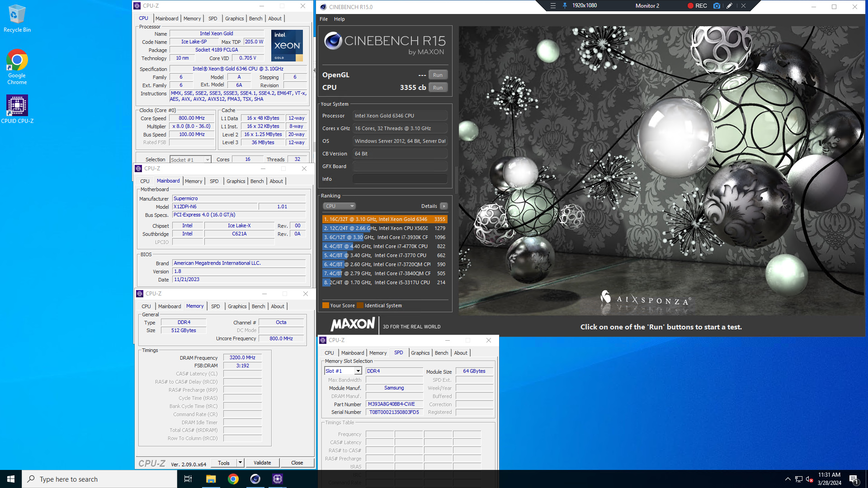The width and height of the screenshot is (868, 488).
Task: Select ranking row Intel Core i7-4770K
Action: [385, 246]
